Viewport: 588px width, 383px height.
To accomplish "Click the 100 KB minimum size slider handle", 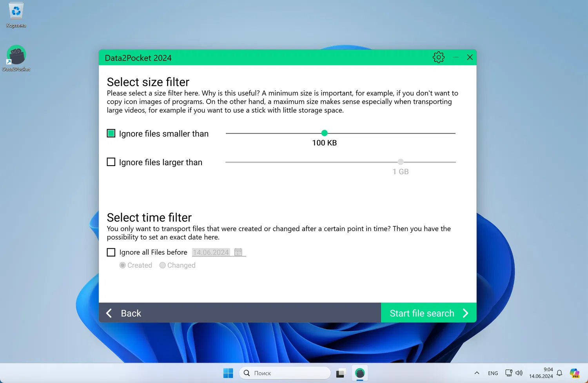I will coord(324,133).
